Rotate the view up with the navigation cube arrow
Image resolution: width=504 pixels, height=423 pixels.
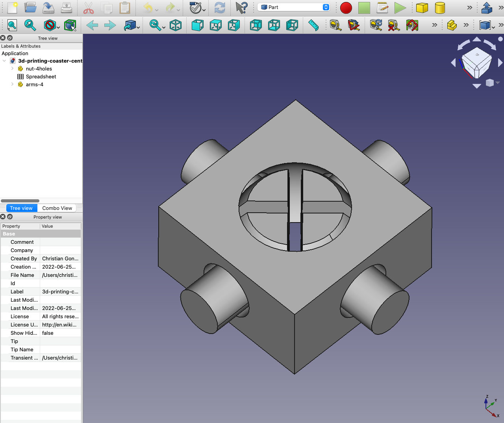coord(477,39)
